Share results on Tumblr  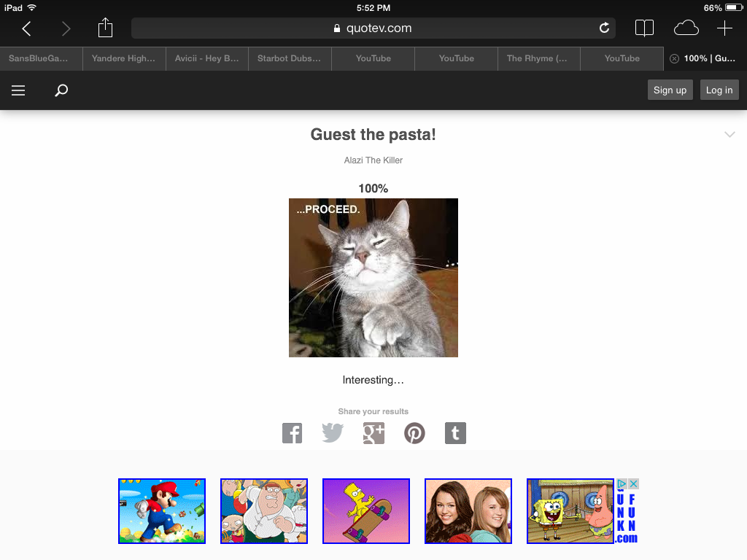click(x=455, y=433)
